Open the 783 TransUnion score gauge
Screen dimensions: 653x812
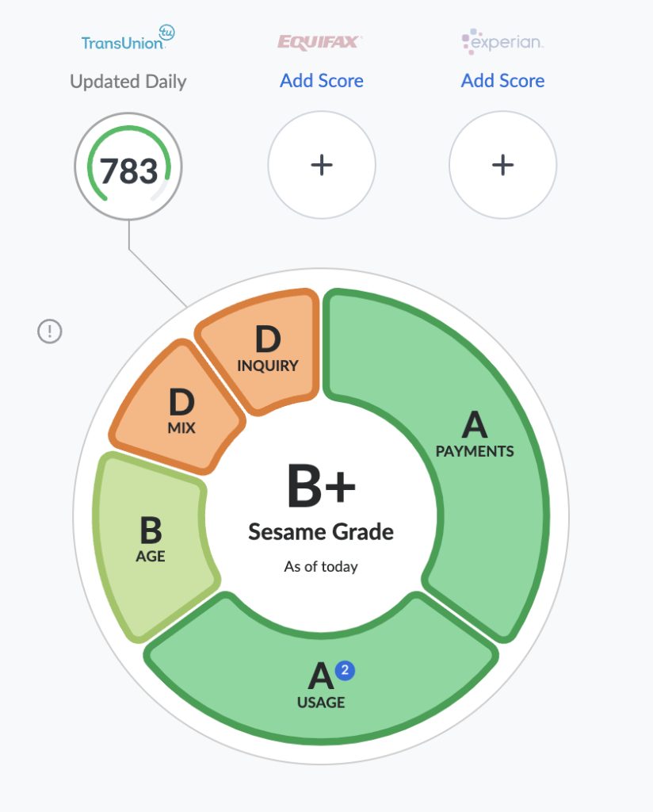coord(128,168)
